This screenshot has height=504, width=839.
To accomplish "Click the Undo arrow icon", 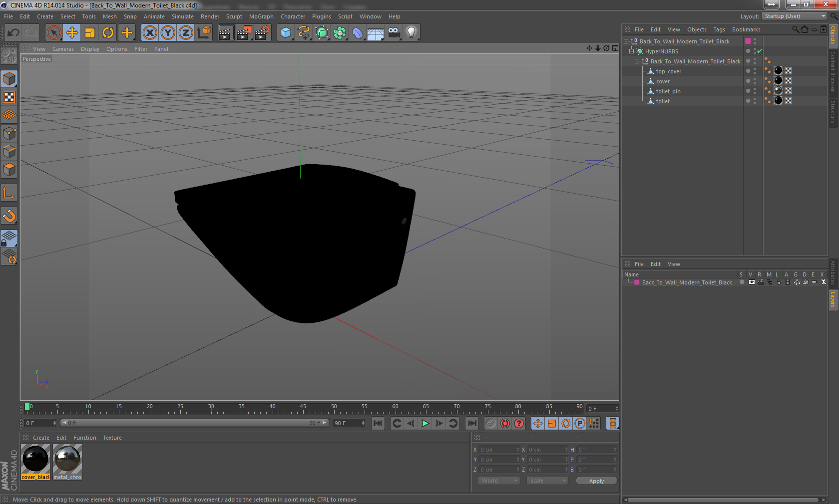I will coord(13,33).
